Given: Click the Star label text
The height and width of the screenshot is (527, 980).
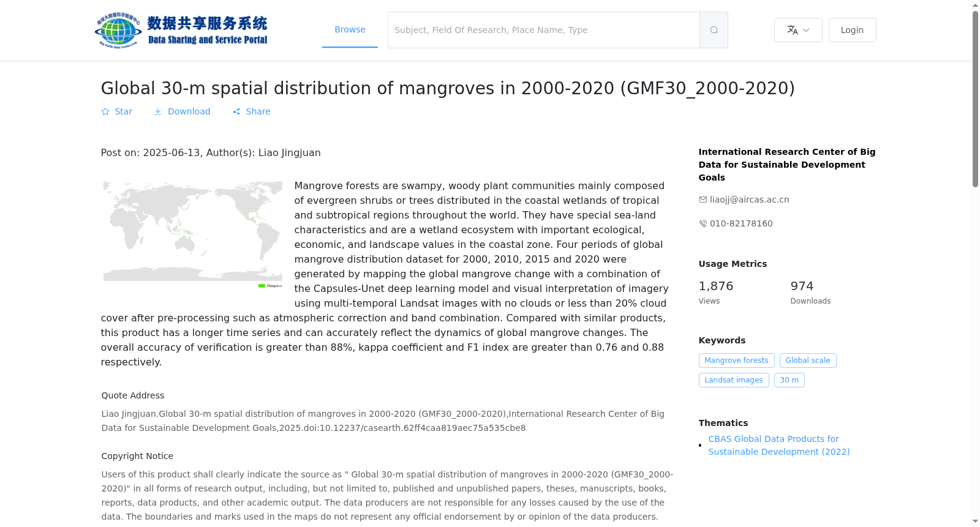Looking at the screenshot, I should pyautogui.click(x=123, y=111).
